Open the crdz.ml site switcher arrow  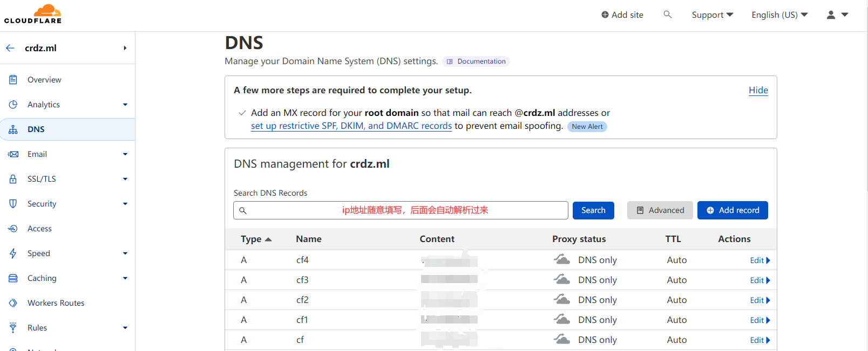125,48
